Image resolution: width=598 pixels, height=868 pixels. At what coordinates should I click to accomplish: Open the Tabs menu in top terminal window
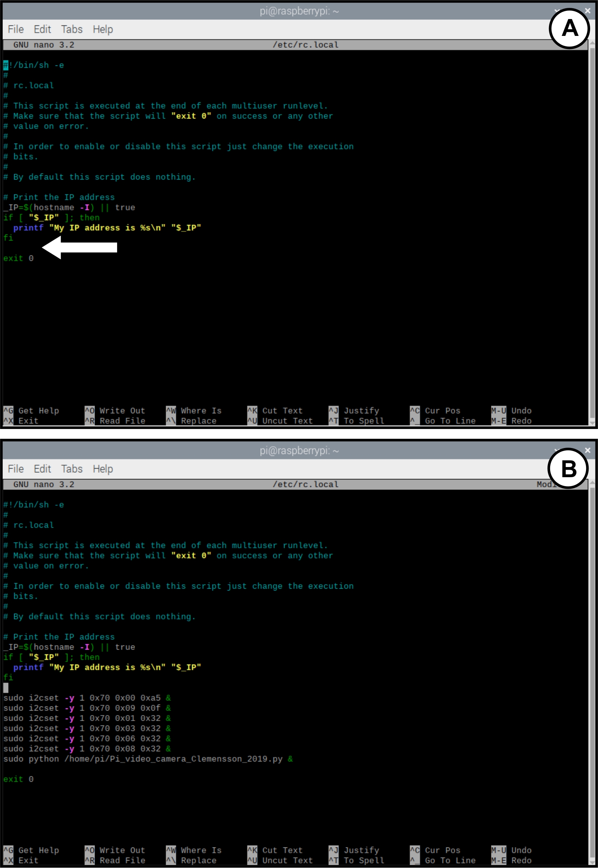click(71, 29)
